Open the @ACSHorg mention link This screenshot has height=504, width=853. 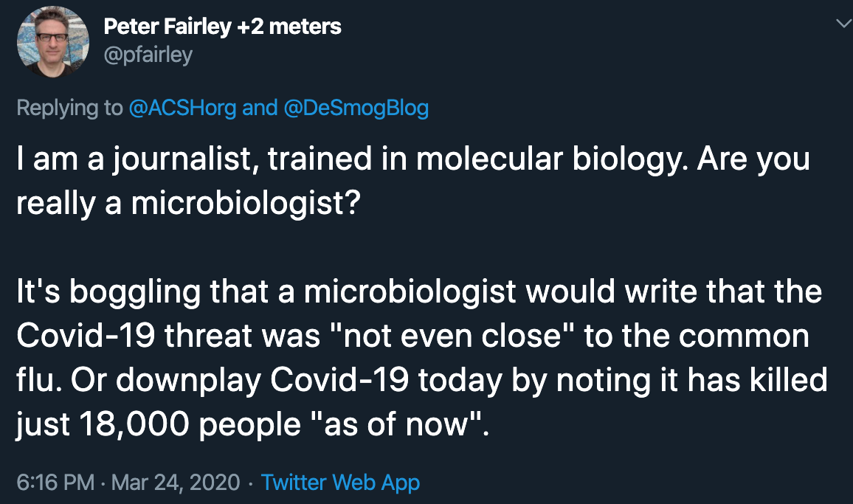[x=182, y=108]
